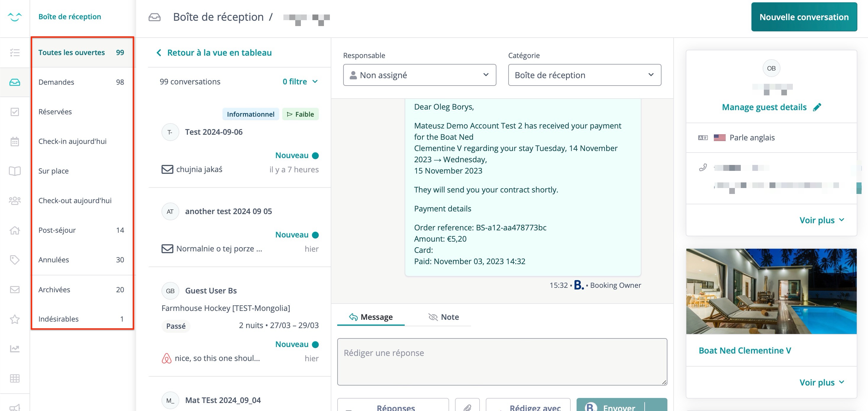868x411 pixels.
Task: Click the pencil icon beside Manage guest details
Action: (x=817, y=107)
